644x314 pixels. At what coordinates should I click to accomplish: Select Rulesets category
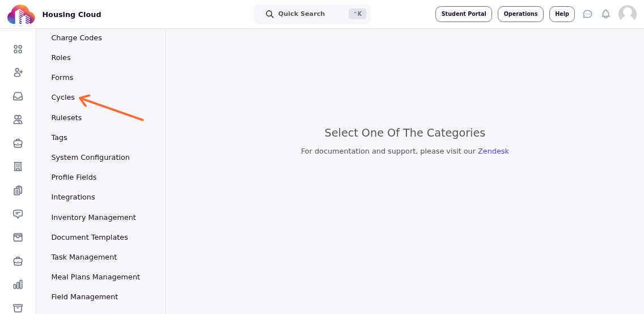(66, 117)
